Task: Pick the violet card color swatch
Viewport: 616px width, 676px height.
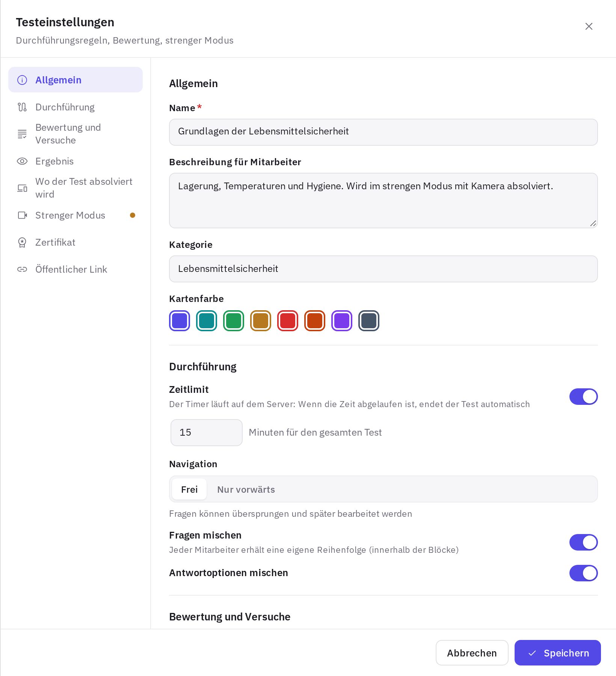Action: (x=342, y=321)
